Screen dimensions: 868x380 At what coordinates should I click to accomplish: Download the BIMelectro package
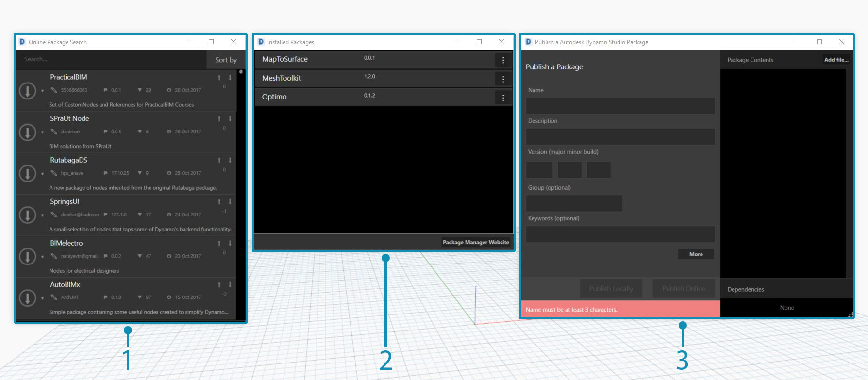point(28,257)
